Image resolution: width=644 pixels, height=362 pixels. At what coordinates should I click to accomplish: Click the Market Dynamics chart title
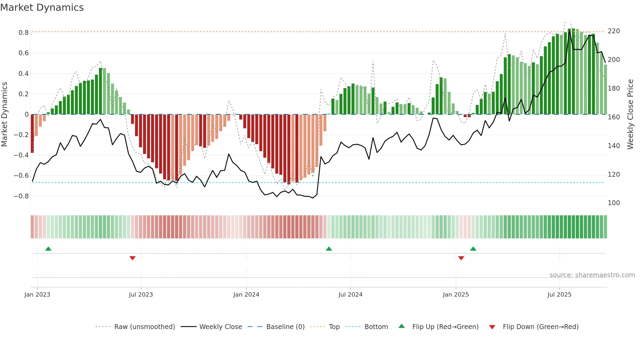(42, 8)
